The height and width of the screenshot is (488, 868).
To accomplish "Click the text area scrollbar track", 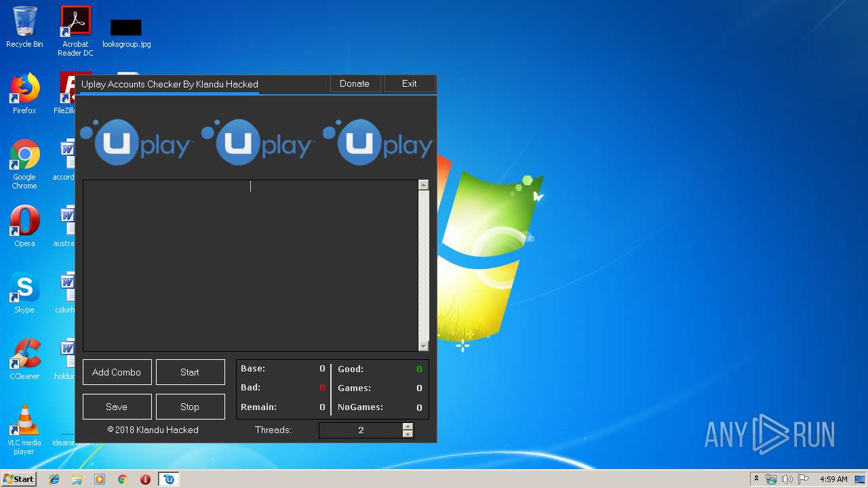I will (424, 265).
